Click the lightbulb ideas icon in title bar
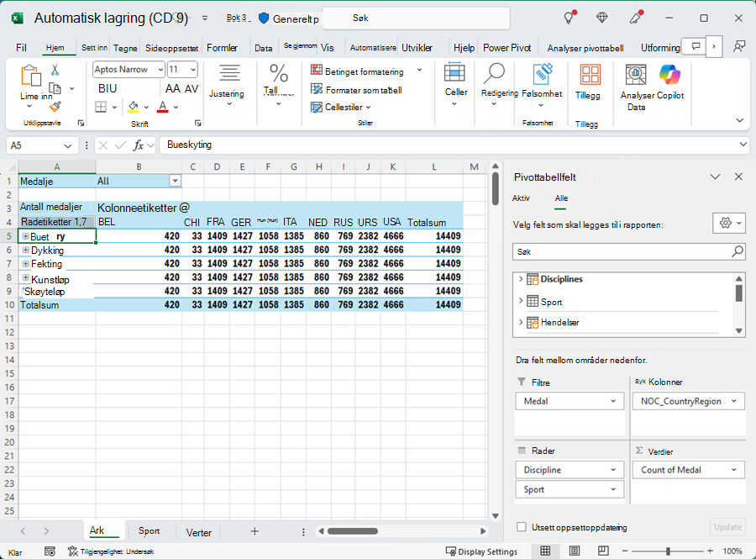Viewport: 756px width, 559px height. [x=570, y=18]
